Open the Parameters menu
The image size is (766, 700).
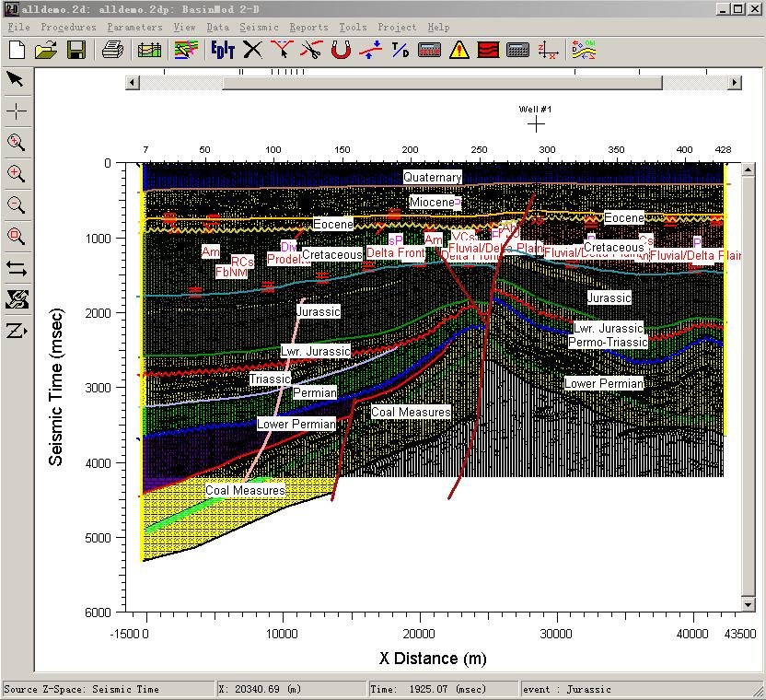click(134, 28)
